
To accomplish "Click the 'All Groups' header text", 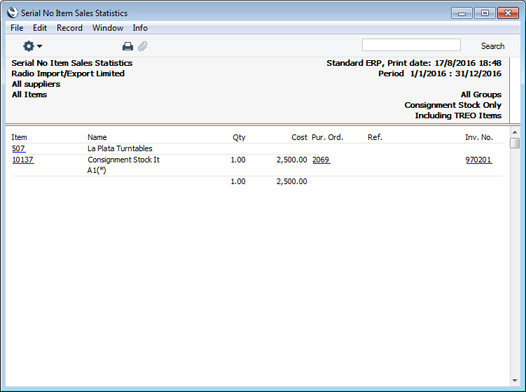I will tap(481, 94).
